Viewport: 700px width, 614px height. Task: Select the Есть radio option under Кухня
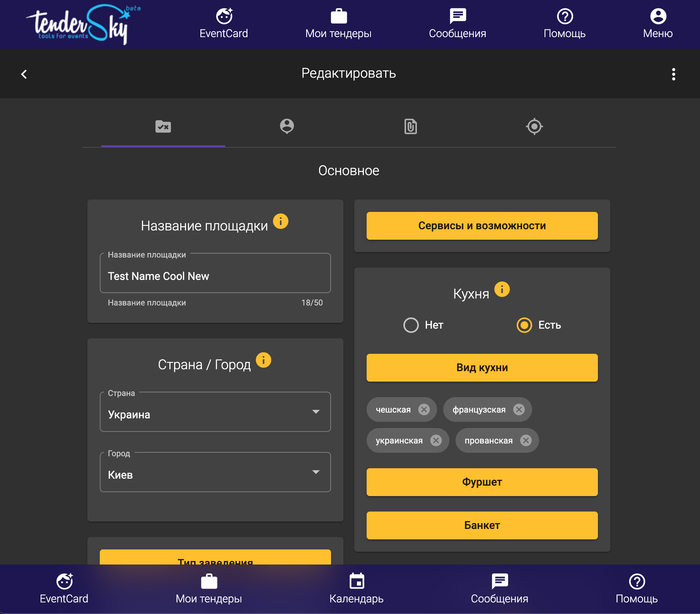(524, 325)
